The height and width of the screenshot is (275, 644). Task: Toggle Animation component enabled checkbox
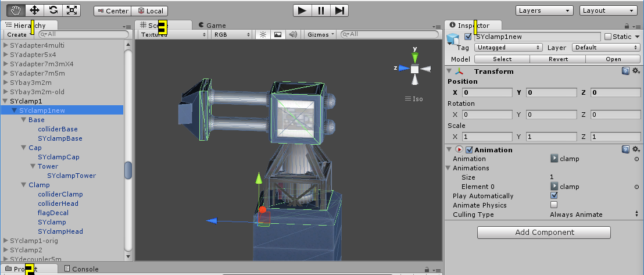(x=469, y=149)
